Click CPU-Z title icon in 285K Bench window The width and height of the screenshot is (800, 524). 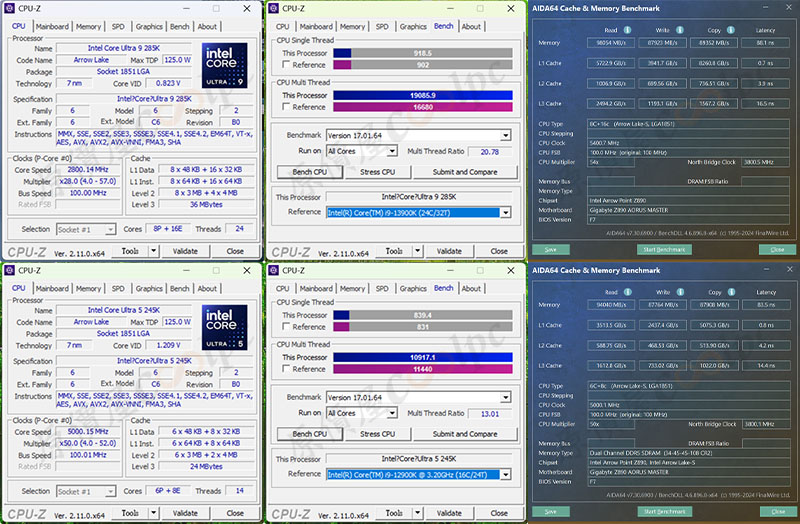273,9
